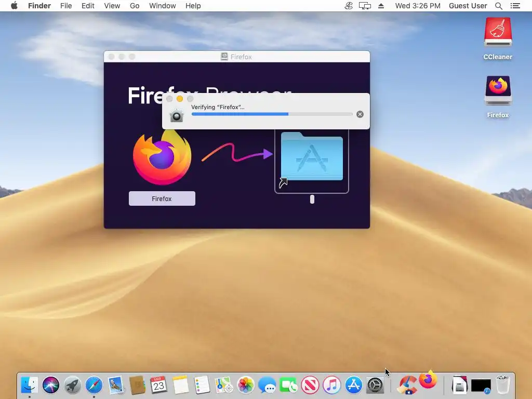Image resolution: width=532 pixels, height=399 pixels.
Task: Open the File menu
Action: [x=66, y=6]
